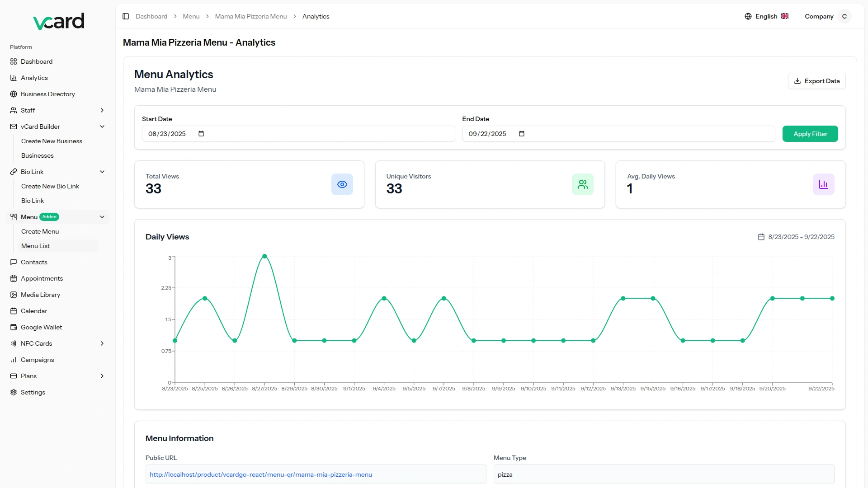Screen dimensions: 868x488
Task: Click the Export Data button
Action: 817,81
